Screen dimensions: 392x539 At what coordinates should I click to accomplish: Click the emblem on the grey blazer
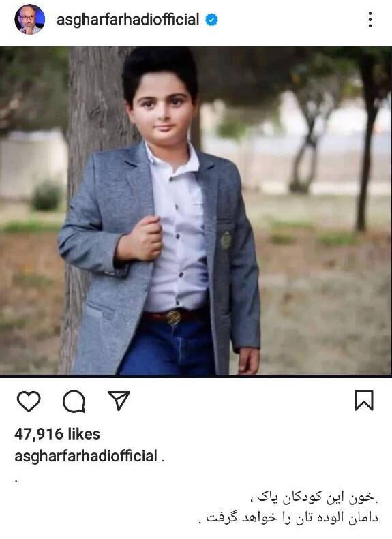tap(226, 241)
